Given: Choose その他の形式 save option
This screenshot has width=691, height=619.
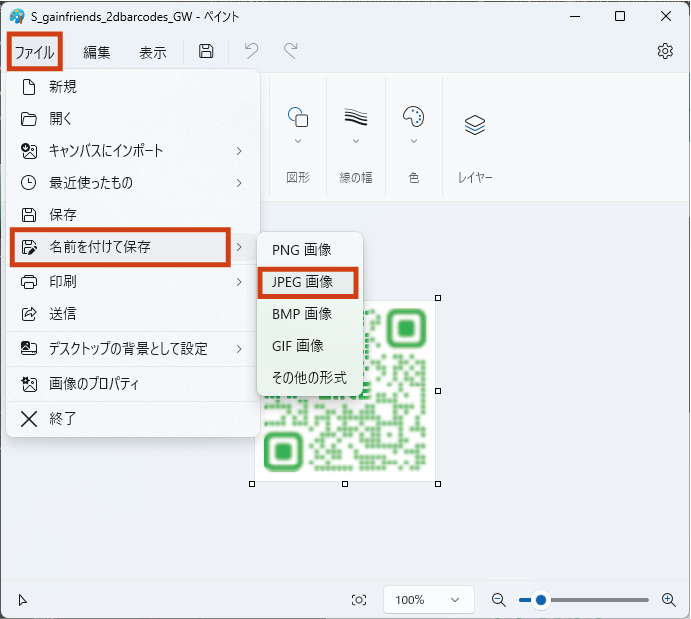Looking at the screenshot, I should click(309, 378).
